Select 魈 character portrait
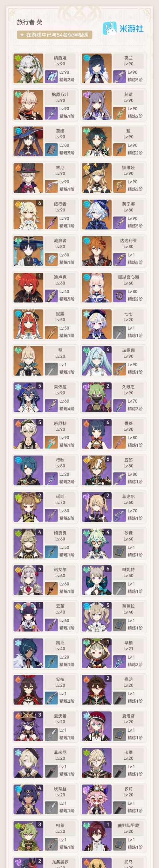 coord(97,141)
